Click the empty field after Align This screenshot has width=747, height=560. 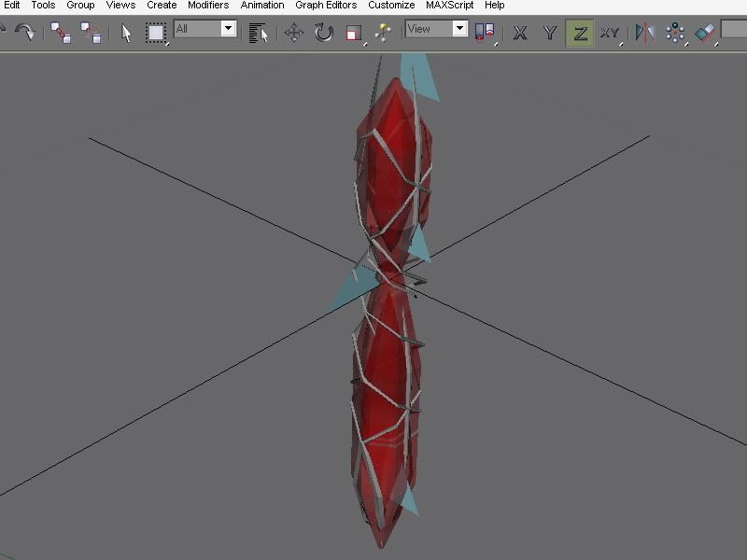[x=734, y=30]
